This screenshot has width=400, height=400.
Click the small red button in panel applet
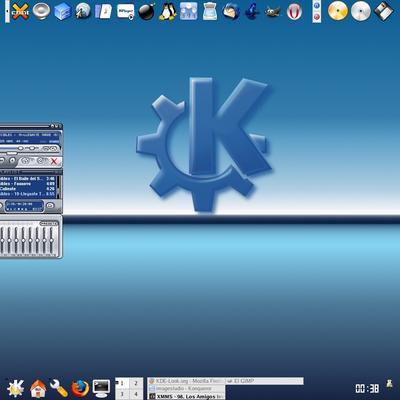click(317, 16)
